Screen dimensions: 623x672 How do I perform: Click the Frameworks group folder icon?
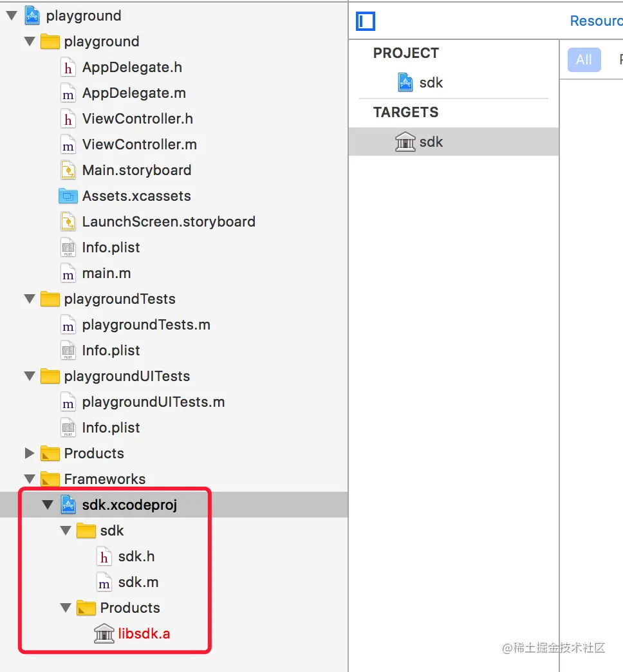pyautogui.click(x=50, y=479)
